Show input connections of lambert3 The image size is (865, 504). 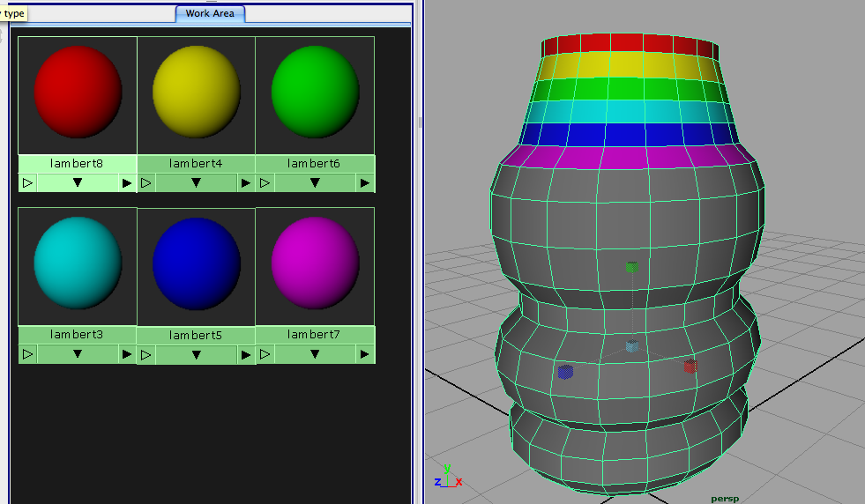tap(27, 354)
